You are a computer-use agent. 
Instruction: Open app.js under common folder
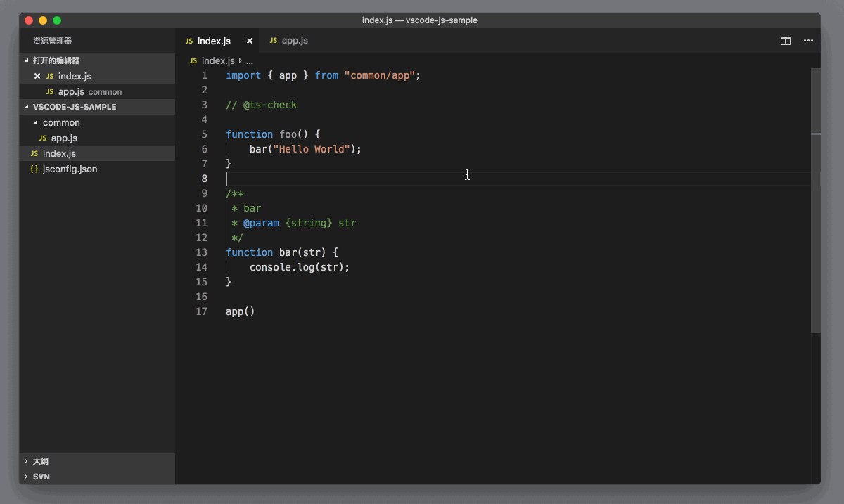64,138
